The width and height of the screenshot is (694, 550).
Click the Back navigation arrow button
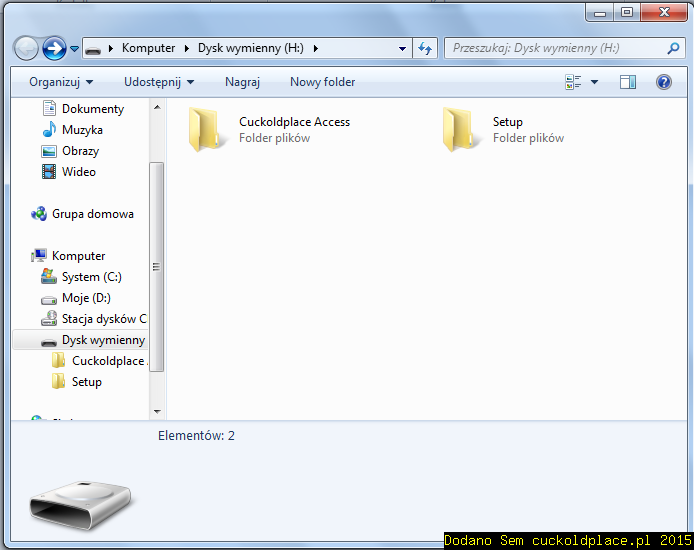click(26, 47)
